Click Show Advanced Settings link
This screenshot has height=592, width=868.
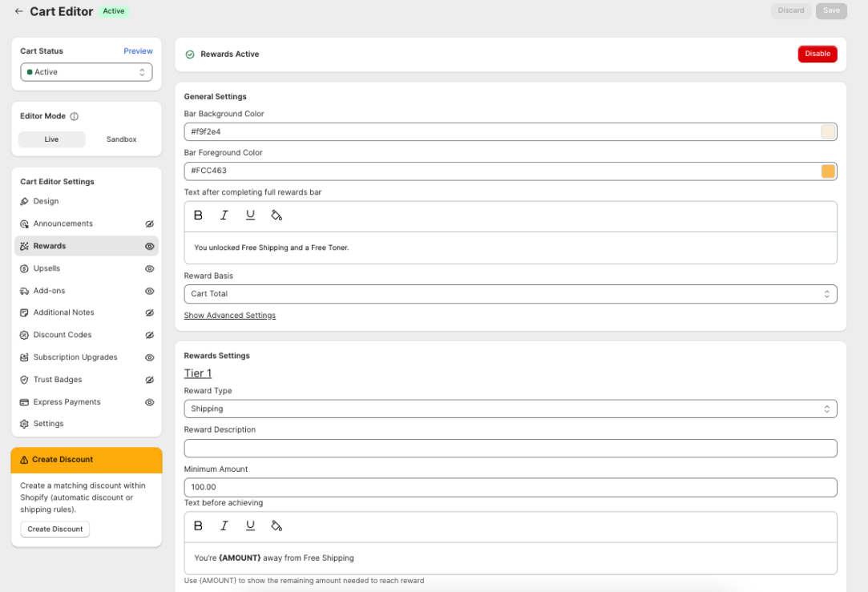(x=230, y=316)
